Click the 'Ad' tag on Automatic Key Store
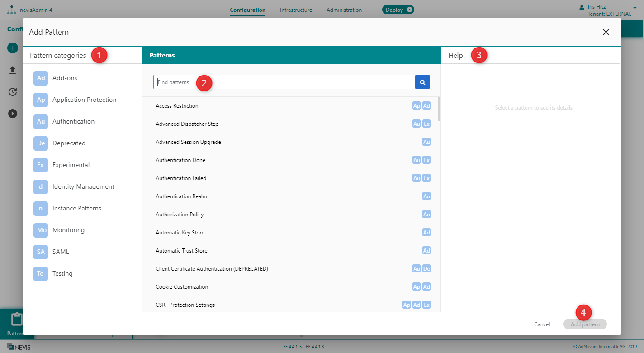644x353 pixels. click(426, 233)
